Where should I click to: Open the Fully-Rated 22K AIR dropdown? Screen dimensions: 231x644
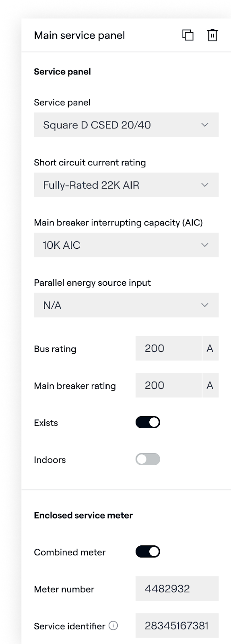tap(126, 185)
